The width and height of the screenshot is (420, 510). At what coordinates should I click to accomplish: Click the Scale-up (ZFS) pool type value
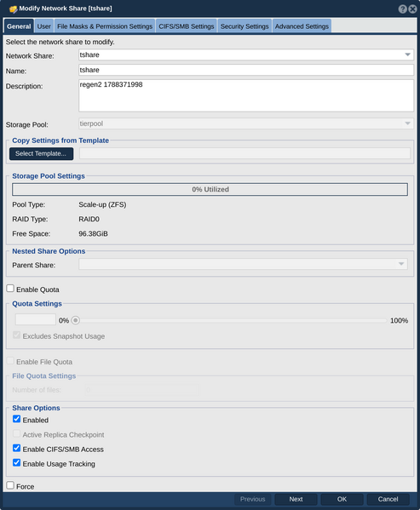(102, 204)
